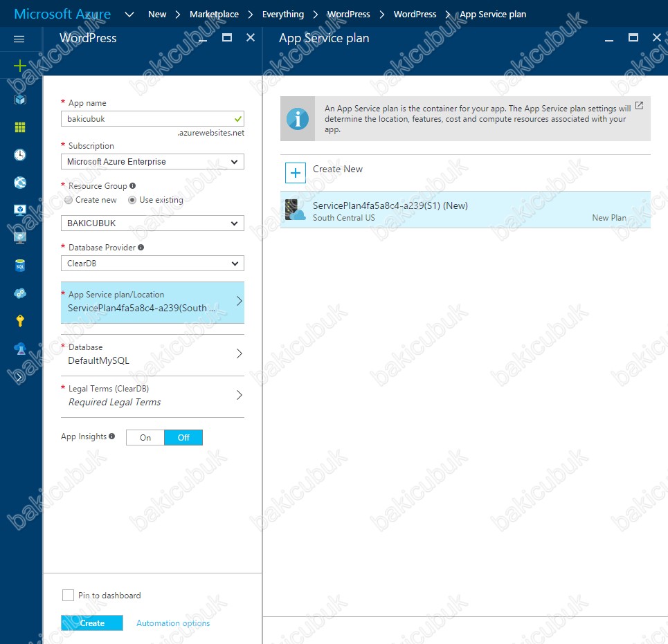Open the Database DefaultMySQL setting
Viewport: 668px width, 644px height.
[x=152, y=355]
